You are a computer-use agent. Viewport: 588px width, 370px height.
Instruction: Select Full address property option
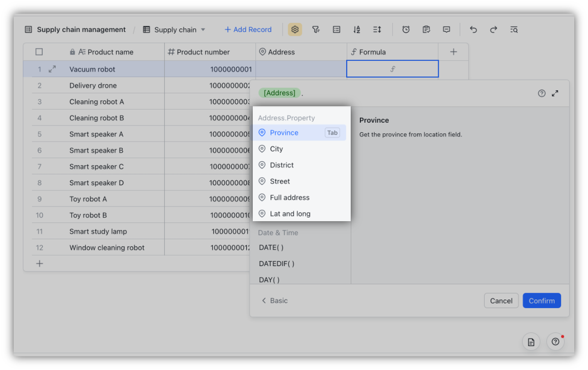(299, 197)
